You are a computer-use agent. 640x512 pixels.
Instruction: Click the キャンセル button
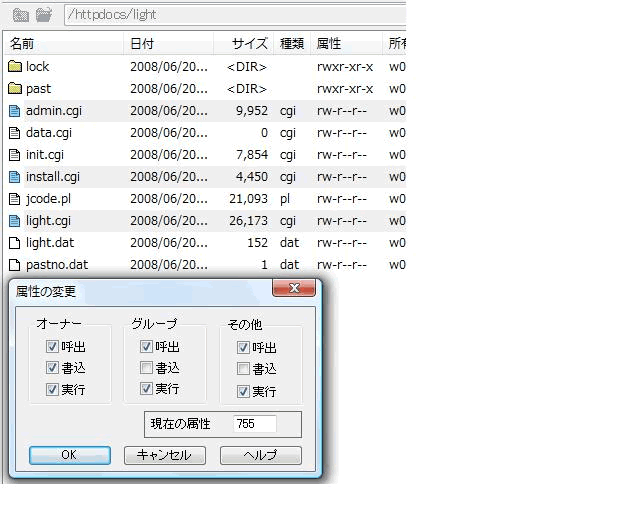[165, 455]
